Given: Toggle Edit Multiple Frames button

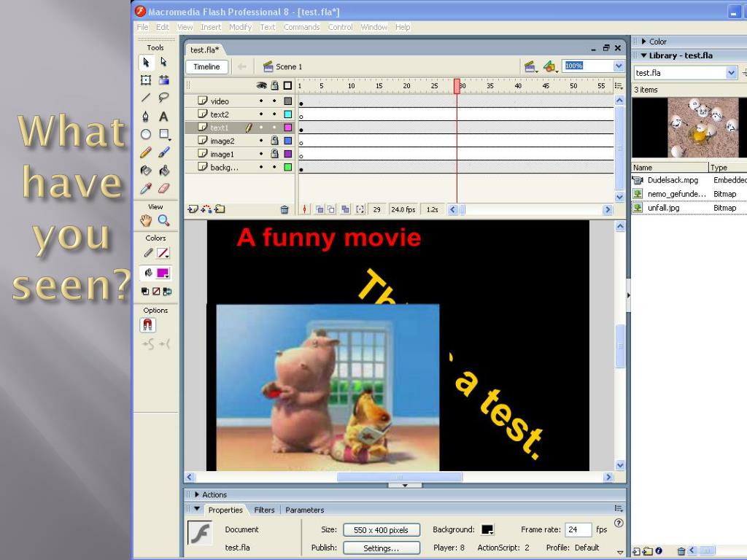Looking at the screenshot, I should coord(345,209).
